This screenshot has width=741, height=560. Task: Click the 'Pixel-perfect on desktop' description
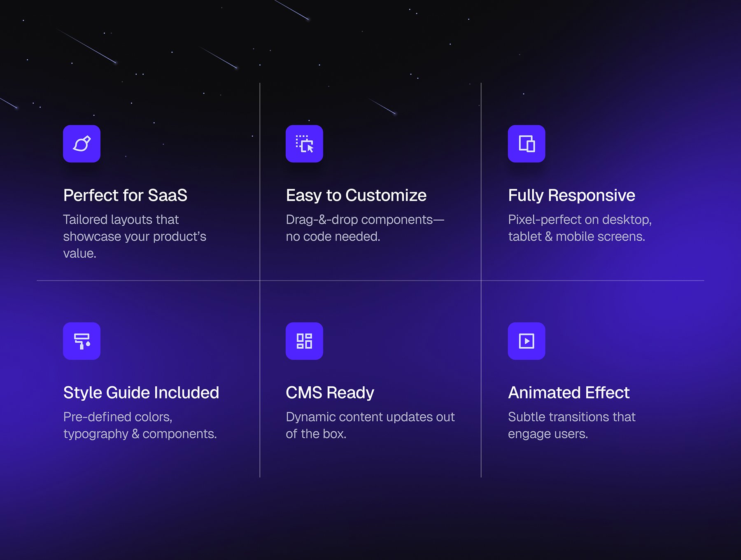click(580, 228)
